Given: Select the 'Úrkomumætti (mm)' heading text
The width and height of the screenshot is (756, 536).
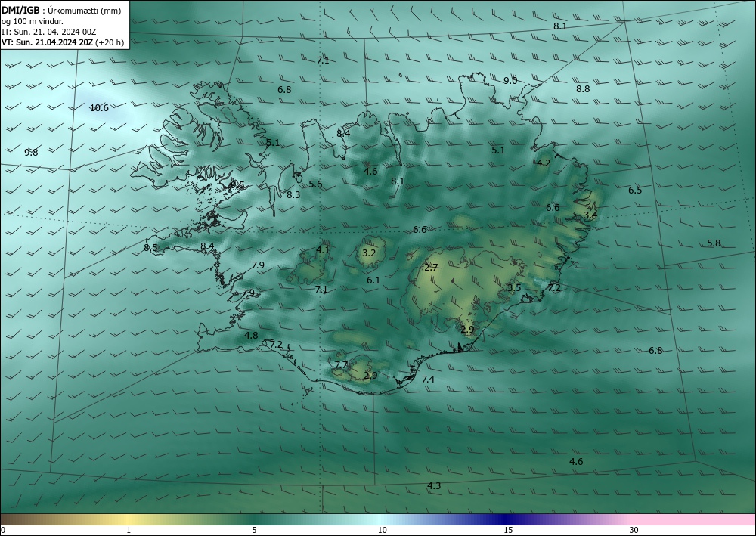Looking at the screenshot, I should point(85,11).
